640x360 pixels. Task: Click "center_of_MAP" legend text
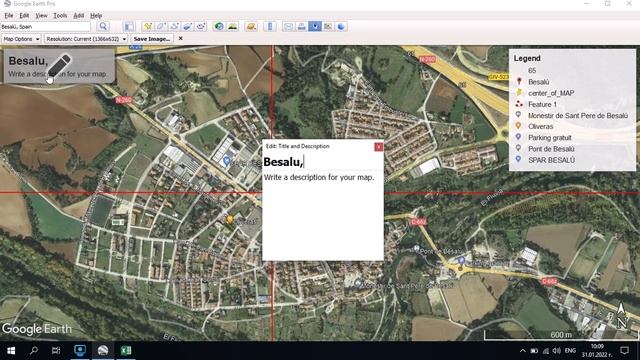[551, 93]
